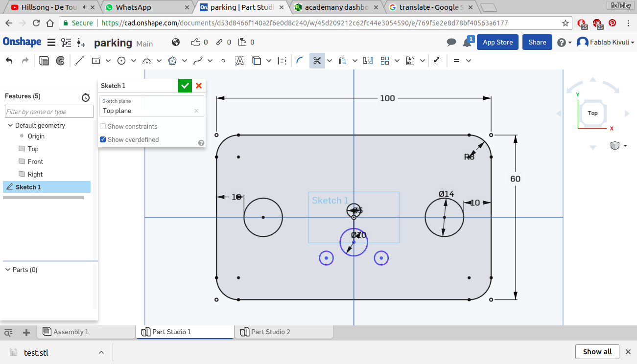Activate the Text sketch tool
This screenshot has height=364, width=637.
[239, 61]
